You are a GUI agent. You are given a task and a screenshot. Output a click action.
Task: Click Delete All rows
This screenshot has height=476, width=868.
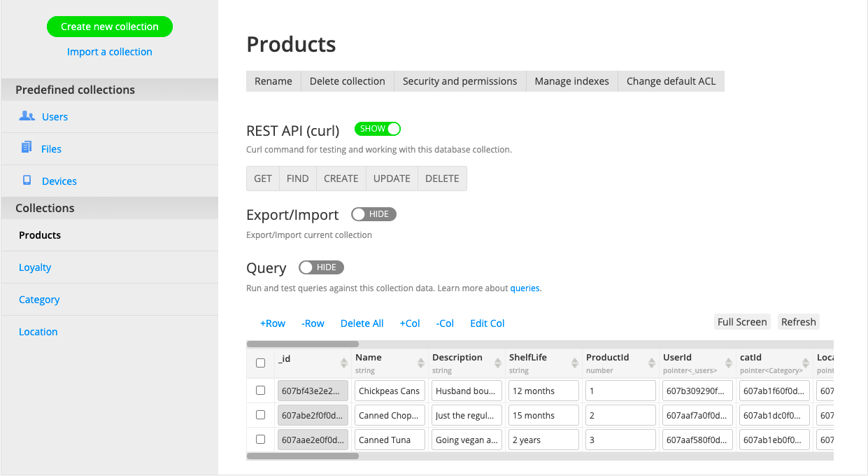click(x=362, y=323)
